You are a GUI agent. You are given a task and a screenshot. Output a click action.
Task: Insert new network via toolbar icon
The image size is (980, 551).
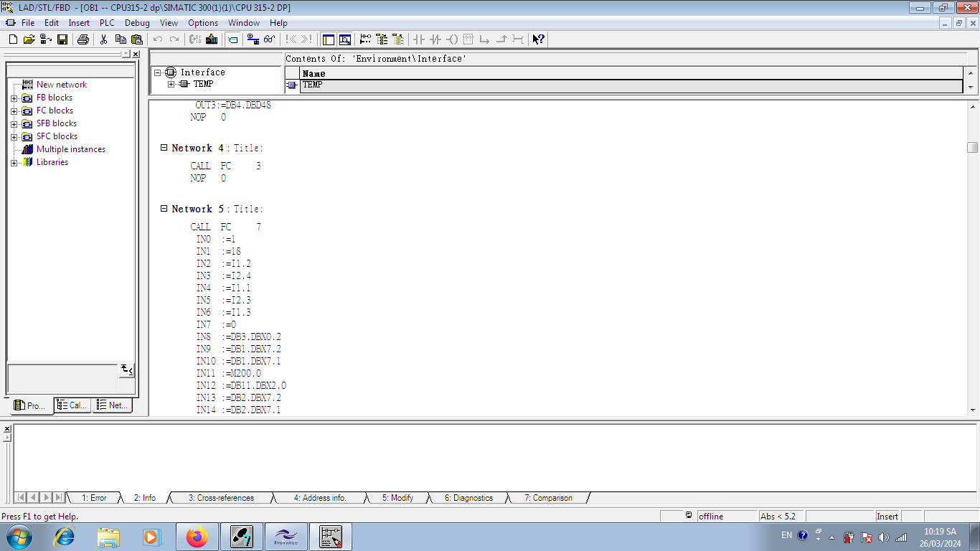(x=366, y=39)
